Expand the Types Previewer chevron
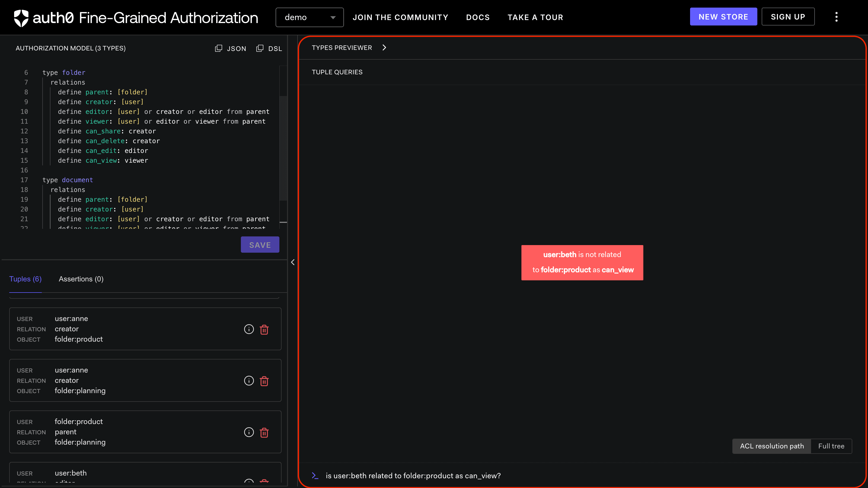868x488 pixels. pos(384,47)
